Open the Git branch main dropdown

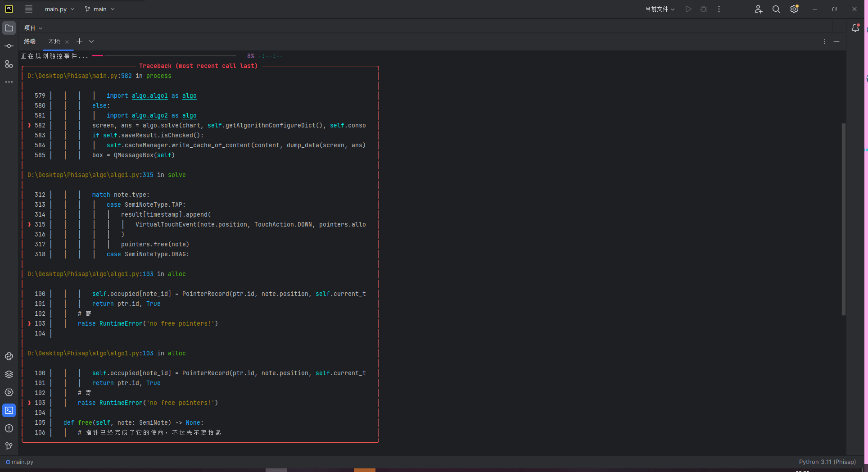click(99, 9)
